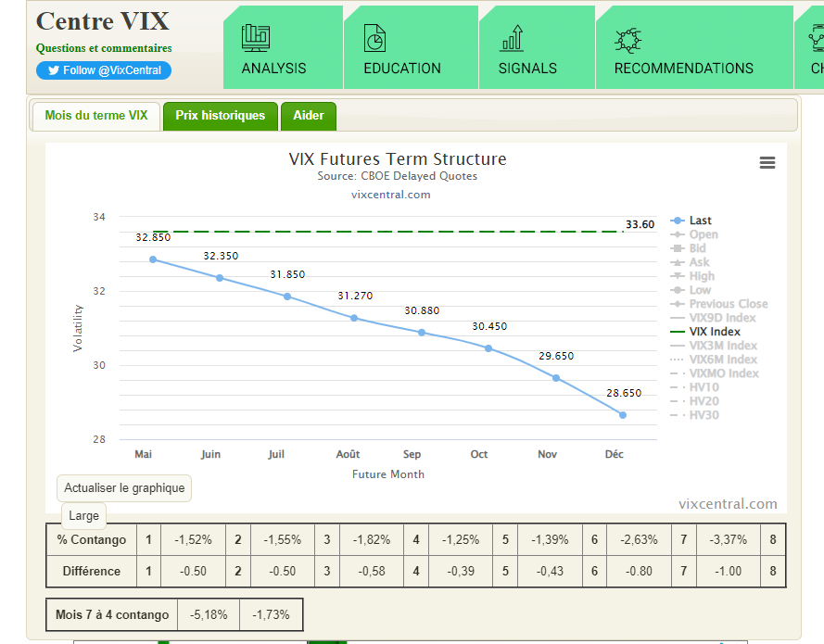Click the Différence row header
Screen dimensions: 824x644
coord(92,571)
